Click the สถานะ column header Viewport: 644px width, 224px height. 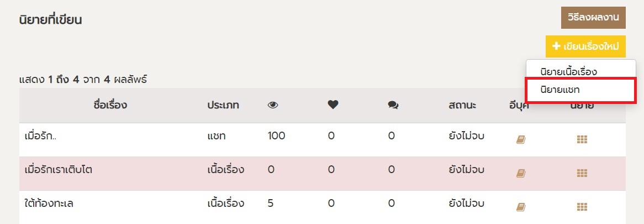[462, 105]
